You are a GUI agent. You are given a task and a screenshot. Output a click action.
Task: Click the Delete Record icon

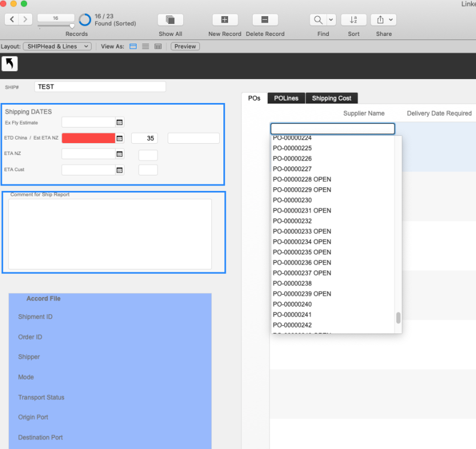click(265, 20)
